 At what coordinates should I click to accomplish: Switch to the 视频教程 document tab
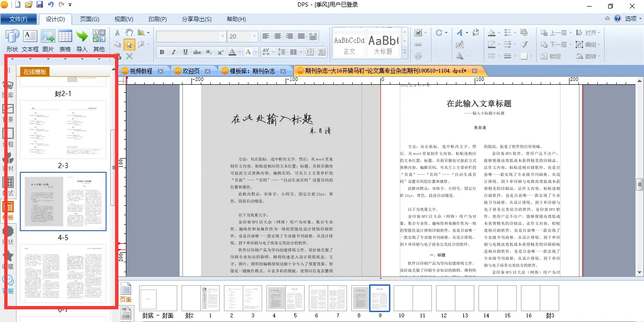pos(141,71)
